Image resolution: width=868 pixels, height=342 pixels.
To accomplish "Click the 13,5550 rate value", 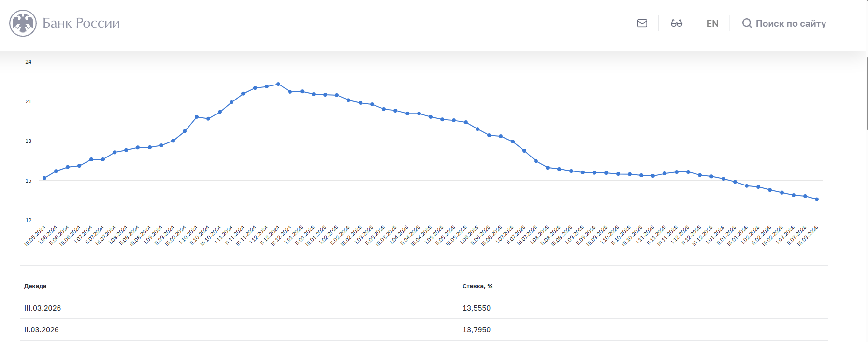I will point(476,308).
